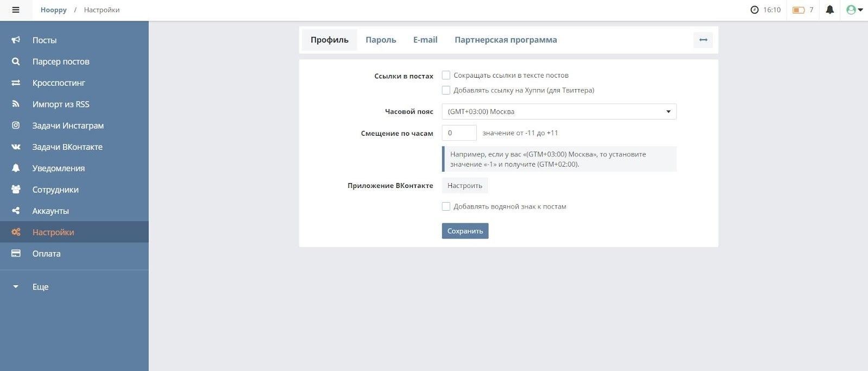Click the arrows icon beside Кросспостинг

(16, 83)
